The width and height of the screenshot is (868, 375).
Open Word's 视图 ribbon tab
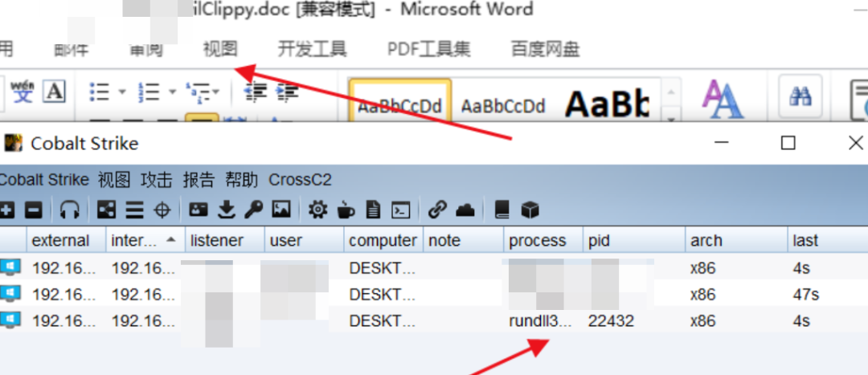220,49
